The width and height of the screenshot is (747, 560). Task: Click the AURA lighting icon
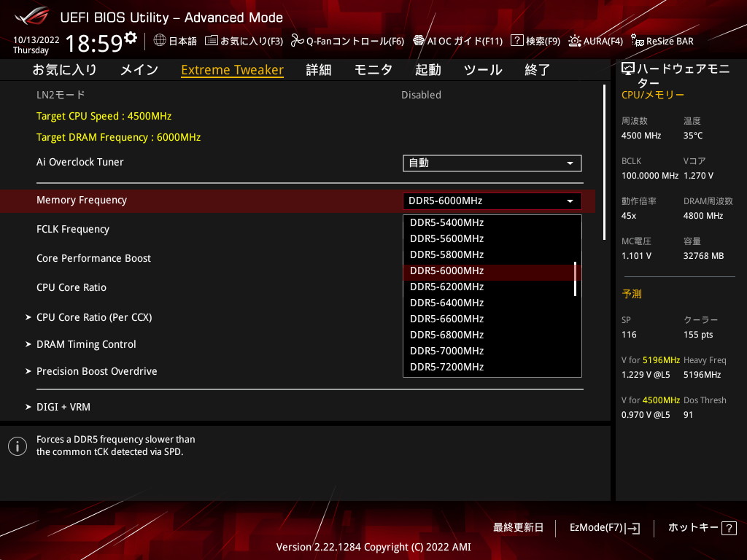pos(575,41)
